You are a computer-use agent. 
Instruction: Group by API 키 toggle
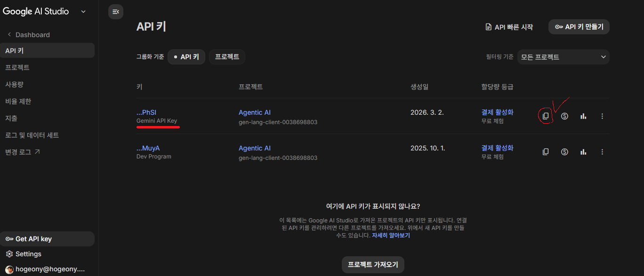coord(186,57)
